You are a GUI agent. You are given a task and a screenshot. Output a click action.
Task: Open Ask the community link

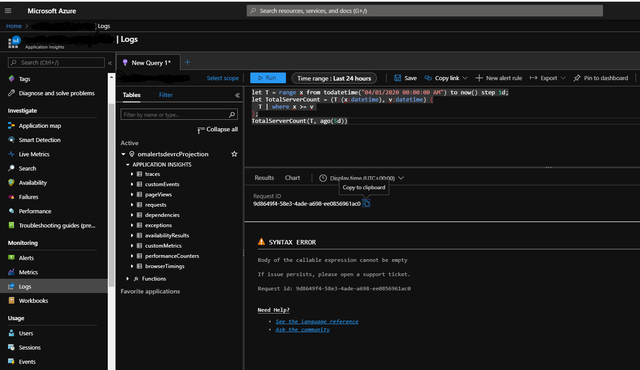[x=302, y=330]
